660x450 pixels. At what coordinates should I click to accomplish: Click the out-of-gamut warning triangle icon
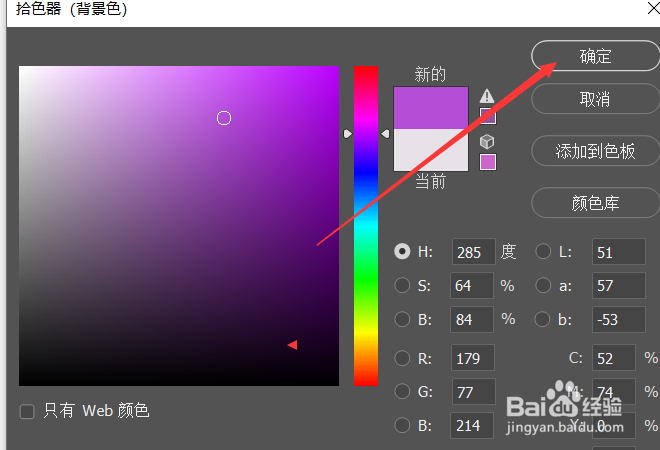tap(487, 96)
